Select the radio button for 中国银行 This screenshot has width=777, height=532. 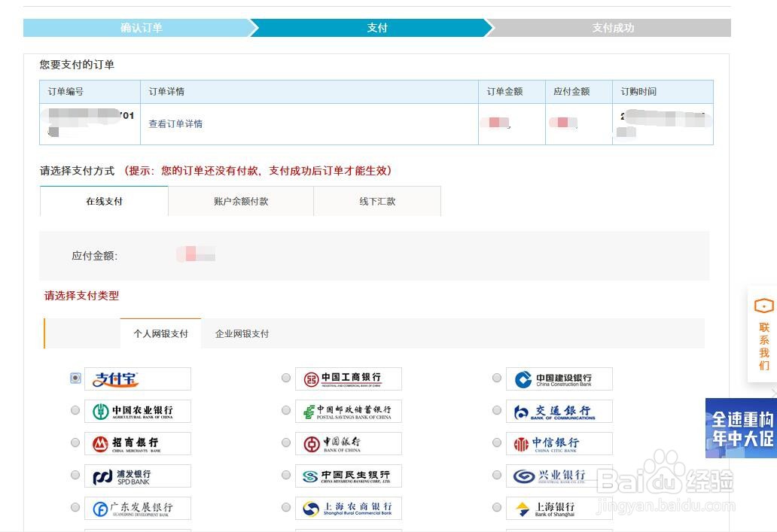(286, 442)
